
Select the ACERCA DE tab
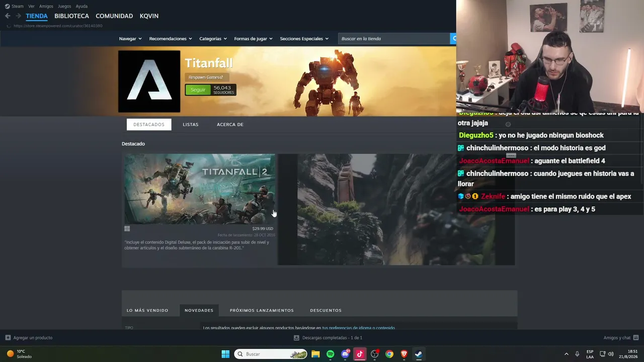[230, 125]
